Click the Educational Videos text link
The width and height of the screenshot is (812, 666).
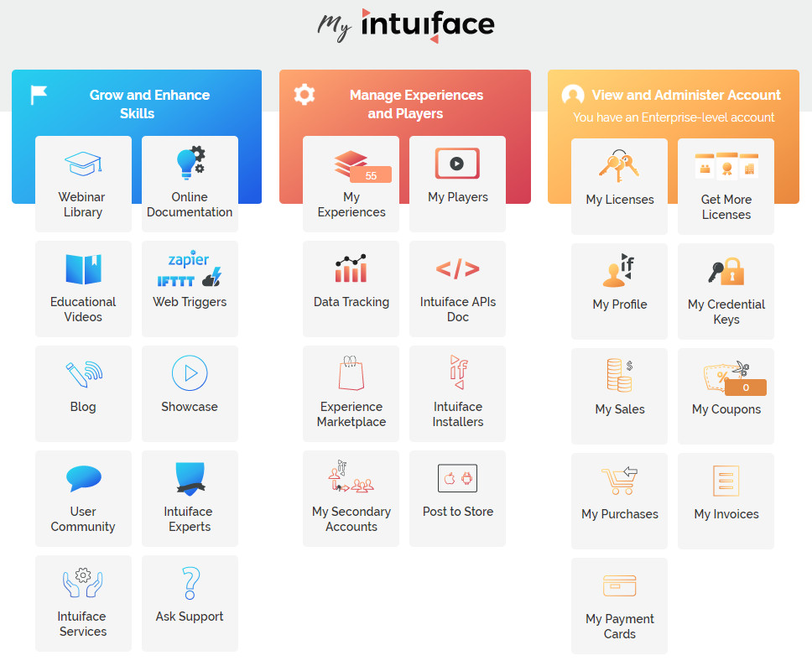click(83, 310)
